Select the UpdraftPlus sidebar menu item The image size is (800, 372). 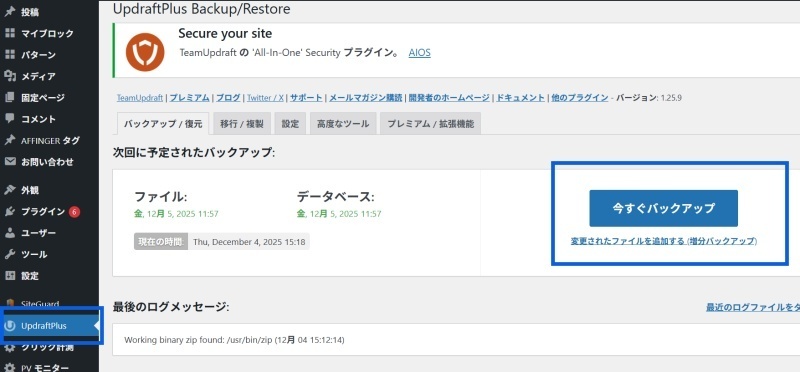49,326
